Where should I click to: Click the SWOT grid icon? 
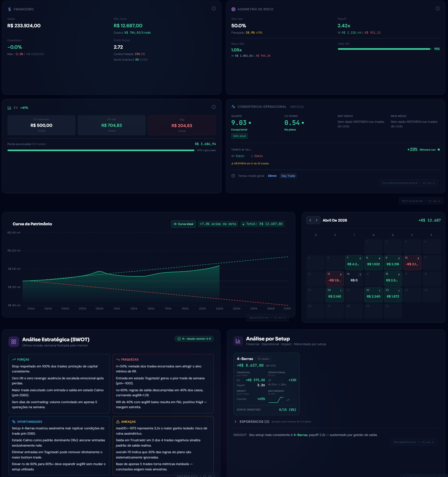point(14,342)
